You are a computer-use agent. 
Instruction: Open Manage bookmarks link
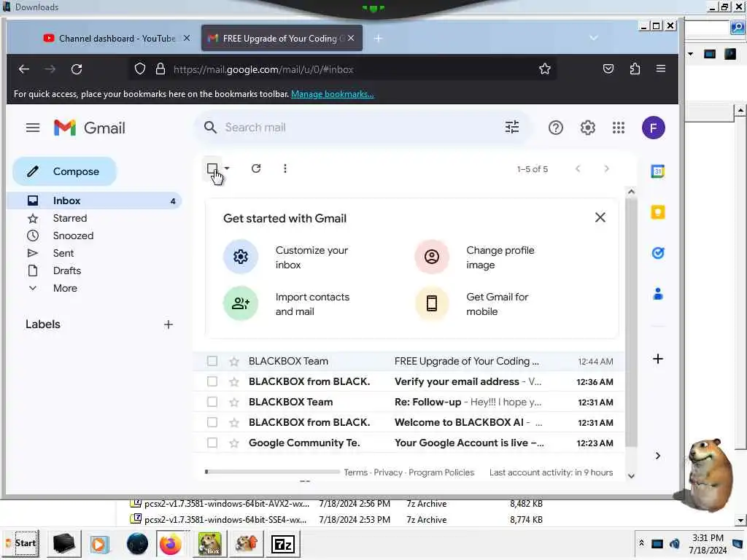tap(332, 94)
